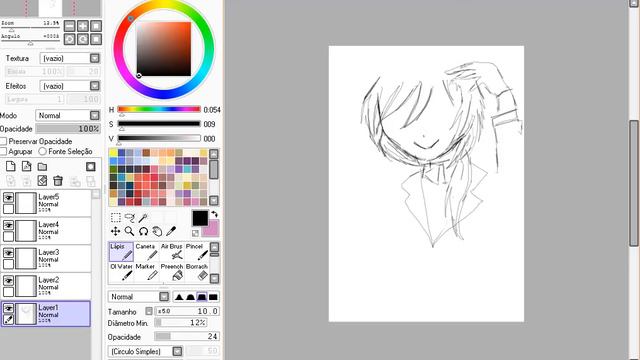Select the eyedropper color picker tool
The height and width of the screenshot is (360, 640).
click(x=171, y=231)
